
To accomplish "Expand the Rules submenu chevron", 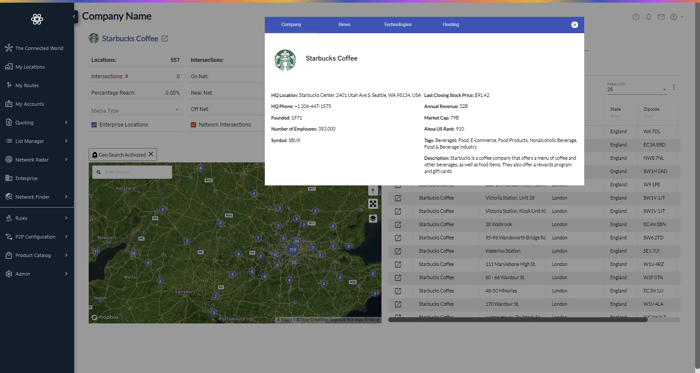I will [66, 218].
